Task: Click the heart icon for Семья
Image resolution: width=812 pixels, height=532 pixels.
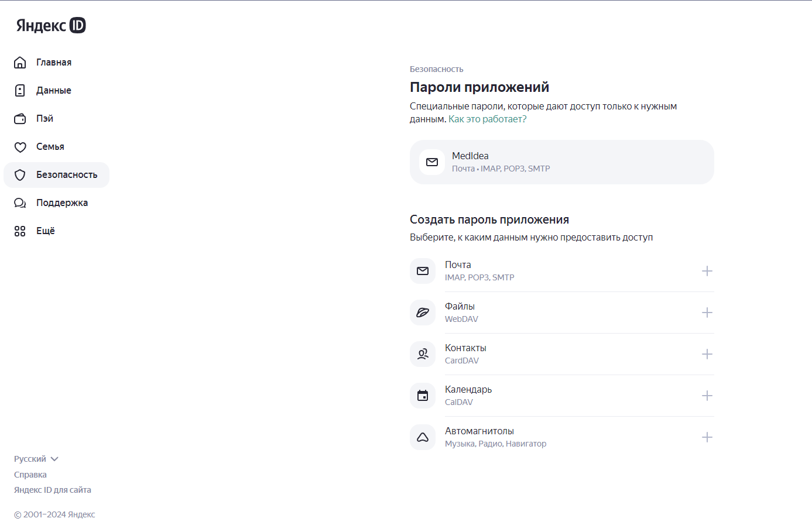Action: (x=20, y=147)
